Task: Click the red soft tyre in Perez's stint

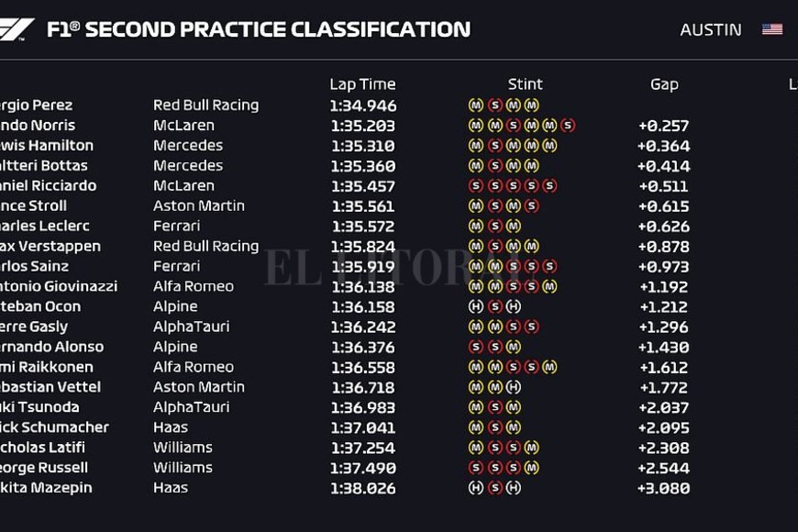Action: [x=494, y=105]
